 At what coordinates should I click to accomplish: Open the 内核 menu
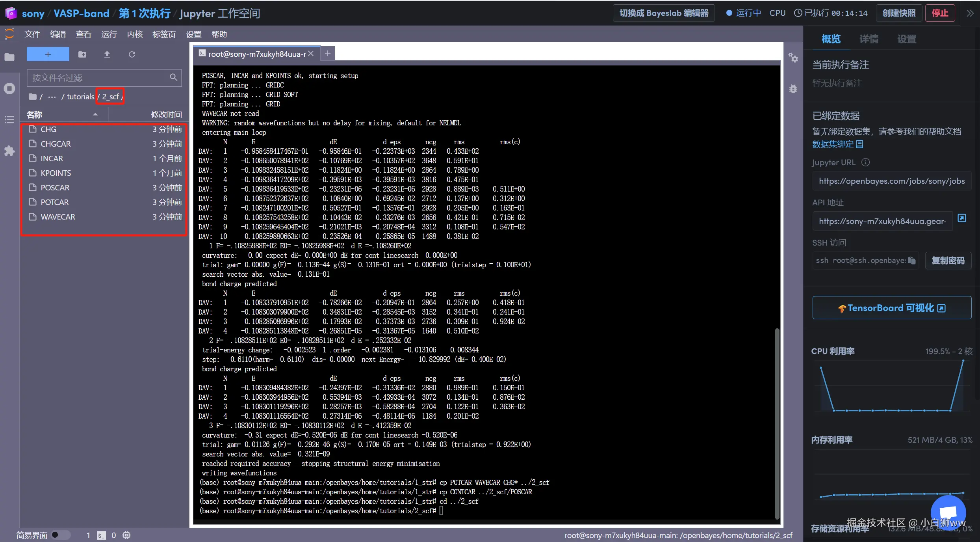click(135, 34)
